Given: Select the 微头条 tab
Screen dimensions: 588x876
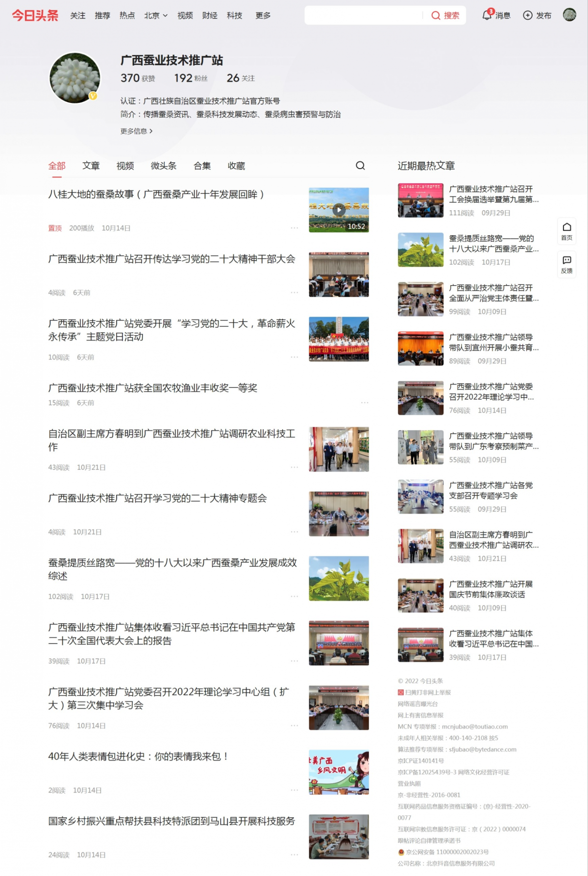Looking at the screenshot, I should tap(163, 166).
